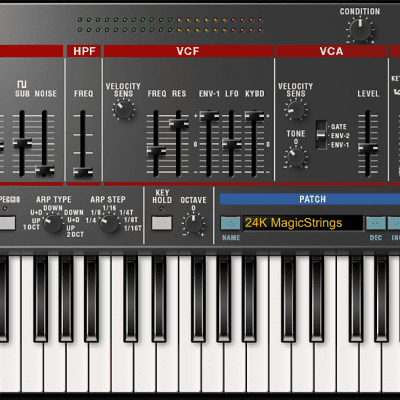
Task: Turn the CONDITION knob
Action: [x=360, y=30]
